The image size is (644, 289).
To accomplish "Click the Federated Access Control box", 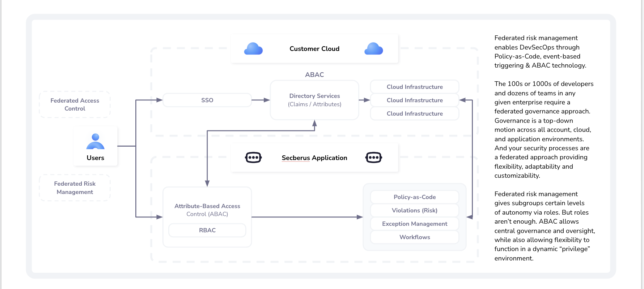I will tap(75, 104).
